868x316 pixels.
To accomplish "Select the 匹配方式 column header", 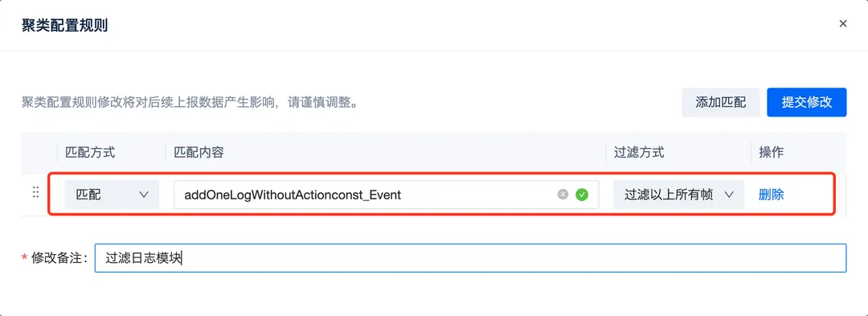I will tap(90, 152).
